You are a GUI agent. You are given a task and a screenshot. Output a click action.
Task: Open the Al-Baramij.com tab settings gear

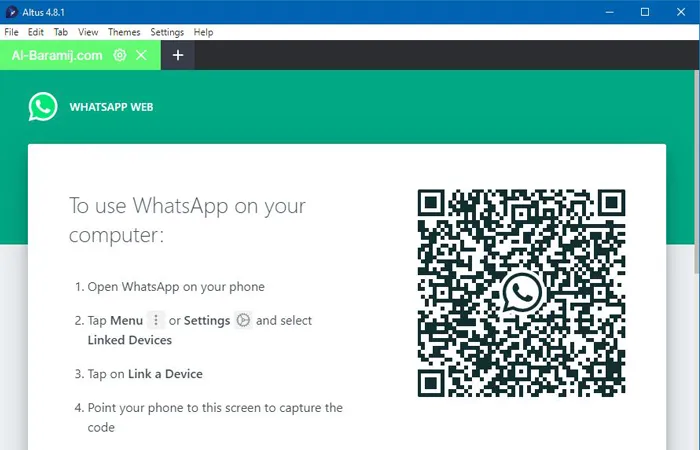pos(120,55)
